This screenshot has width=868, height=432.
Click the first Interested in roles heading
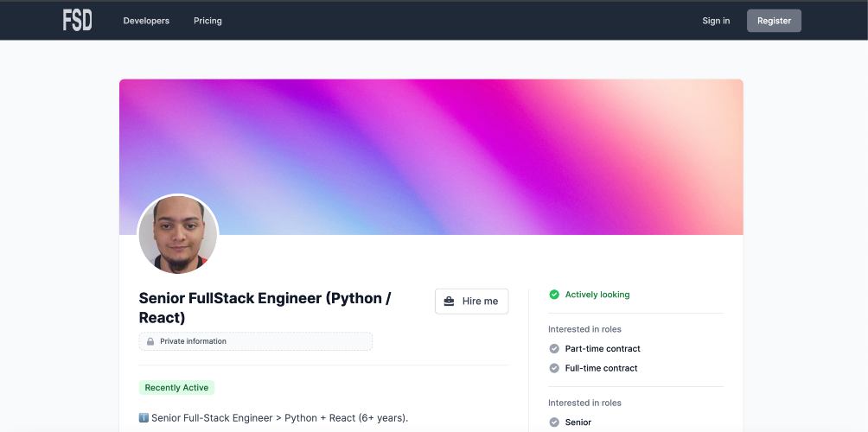click(x=584, y=329)
